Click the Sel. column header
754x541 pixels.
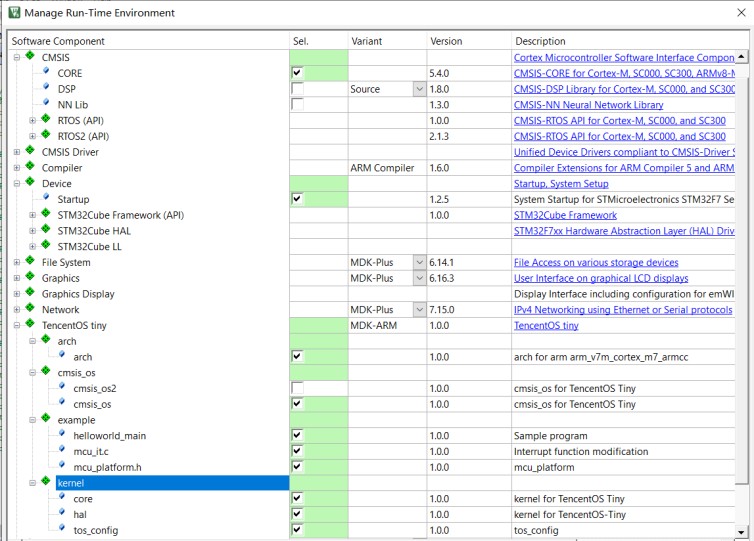click(x=319, y=41)
